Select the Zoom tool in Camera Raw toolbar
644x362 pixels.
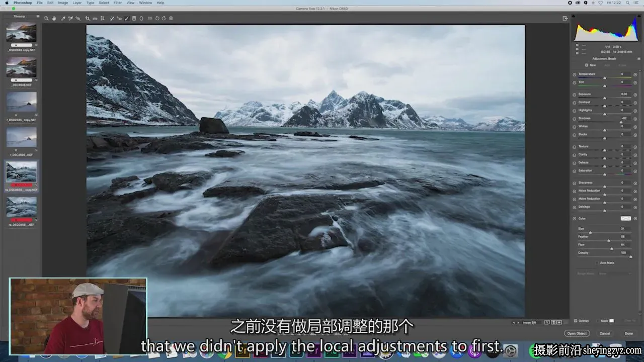[46, 18]
